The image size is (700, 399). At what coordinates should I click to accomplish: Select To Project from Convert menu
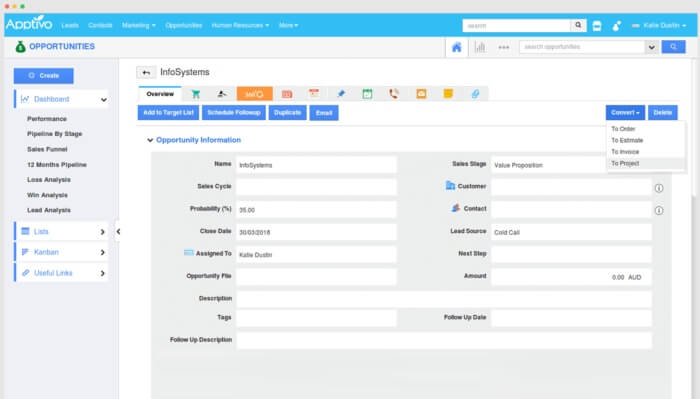pos(625,163)
